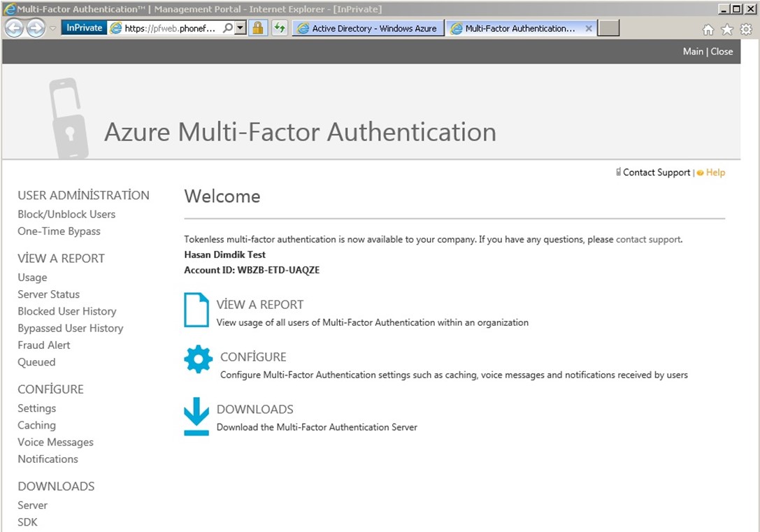Click the CONFIGURE heading in main panel

tap(253, 357)
